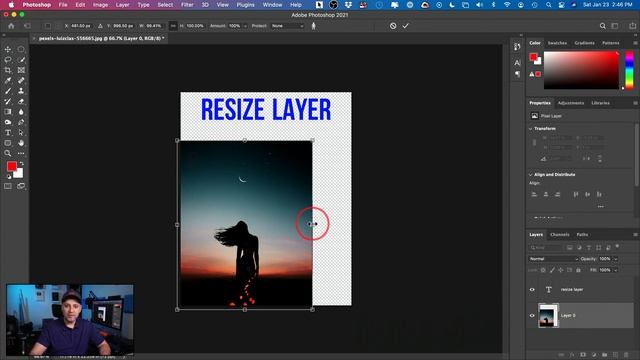Open the Filter menu
Viewport: 640px width, 360px height.
[x=187, y=5]
